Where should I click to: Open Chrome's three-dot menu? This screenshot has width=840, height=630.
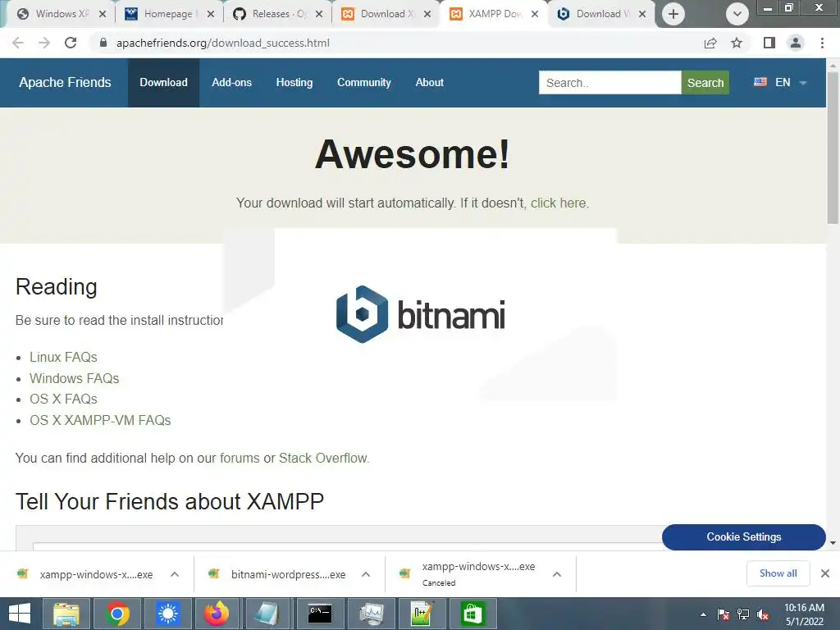click(822, 43)
